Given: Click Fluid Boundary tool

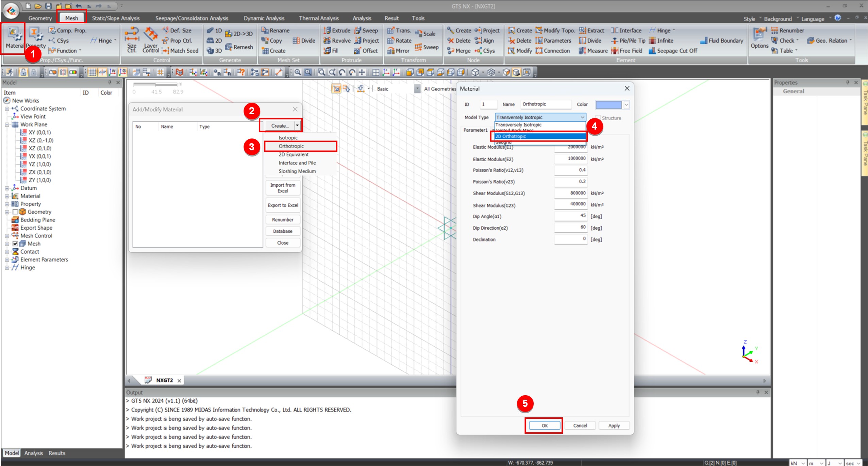Looking at the screenshot, I should point(722,40).
